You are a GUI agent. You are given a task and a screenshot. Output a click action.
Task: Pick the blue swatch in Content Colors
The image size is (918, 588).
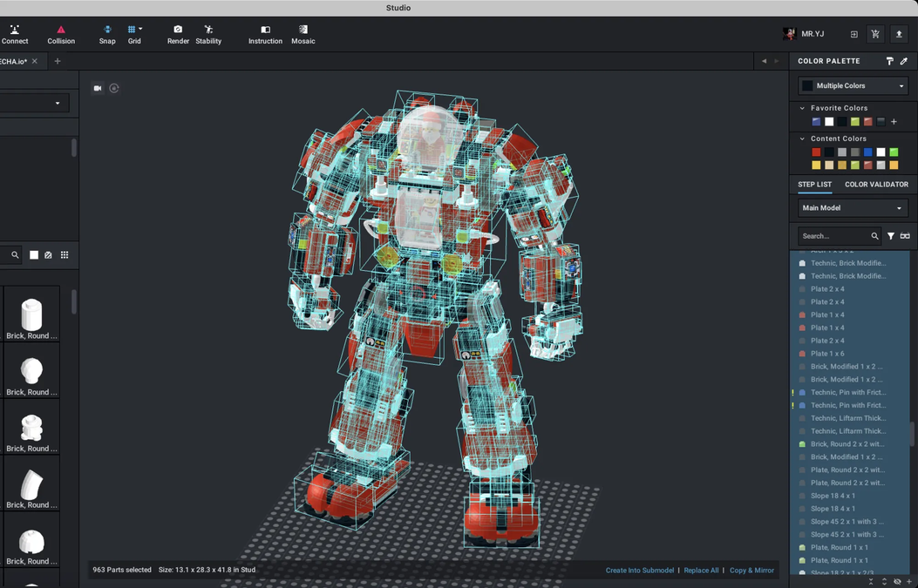(867, 152)
